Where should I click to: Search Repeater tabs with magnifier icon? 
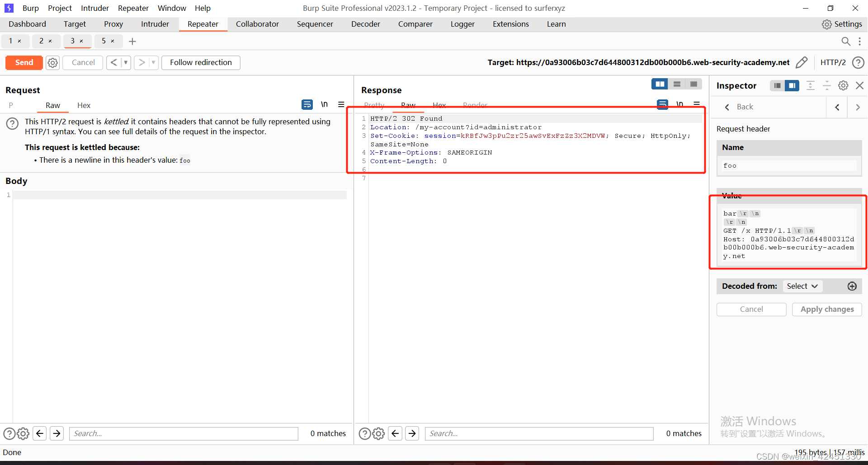tap(846, 41)
